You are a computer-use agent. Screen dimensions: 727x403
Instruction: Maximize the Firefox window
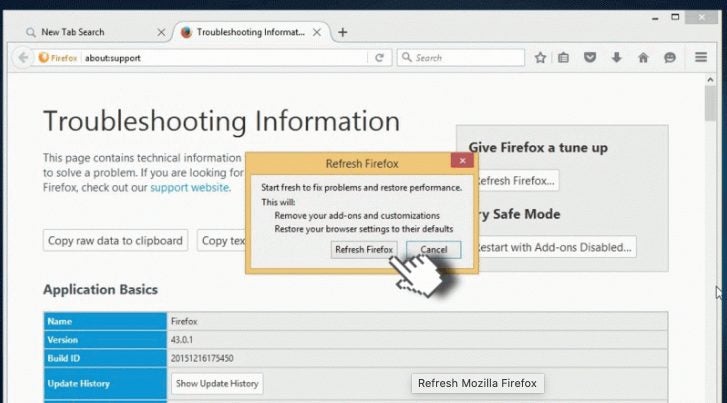click(675, 18)
